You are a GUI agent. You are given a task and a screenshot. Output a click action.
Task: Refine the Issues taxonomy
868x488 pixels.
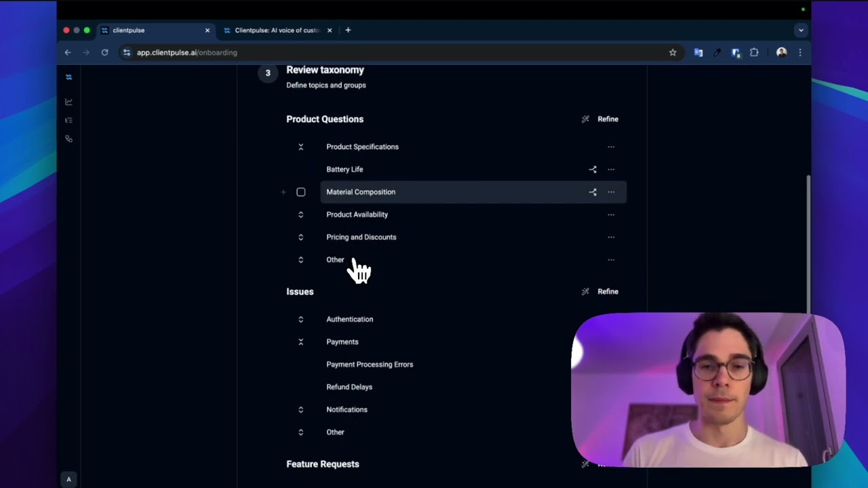pos(600,291)
